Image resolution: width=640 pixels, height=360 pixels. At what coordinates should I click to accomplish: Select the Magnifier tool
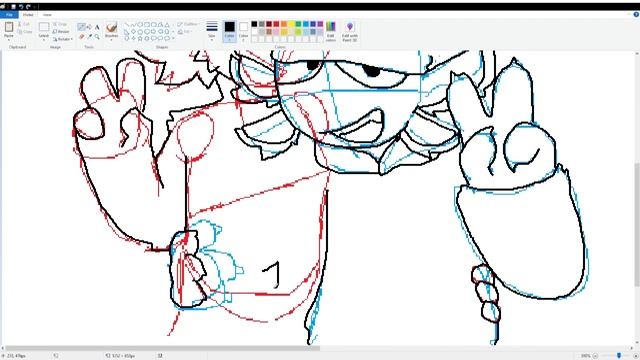point(97,37)
